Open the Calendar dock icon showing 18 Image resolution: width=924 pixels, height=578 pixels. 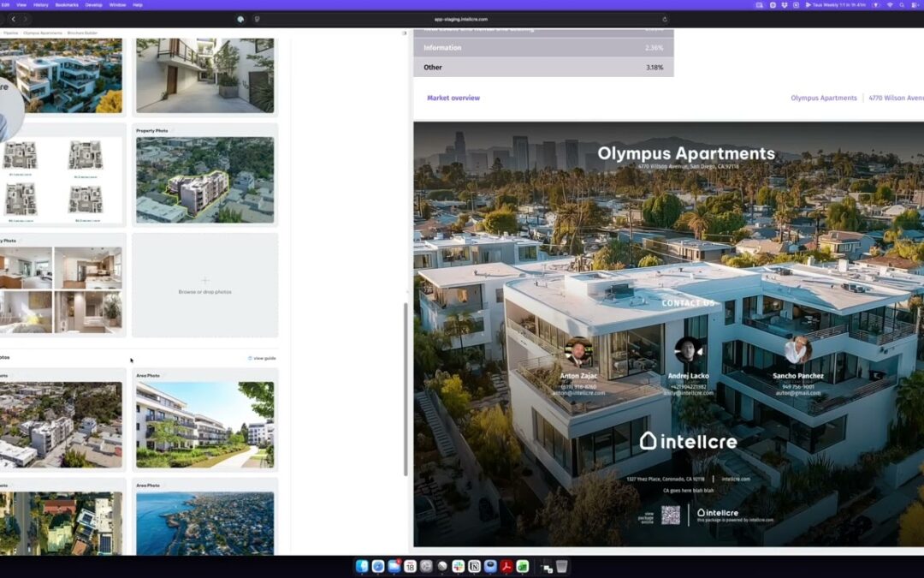tap(410, 566)
